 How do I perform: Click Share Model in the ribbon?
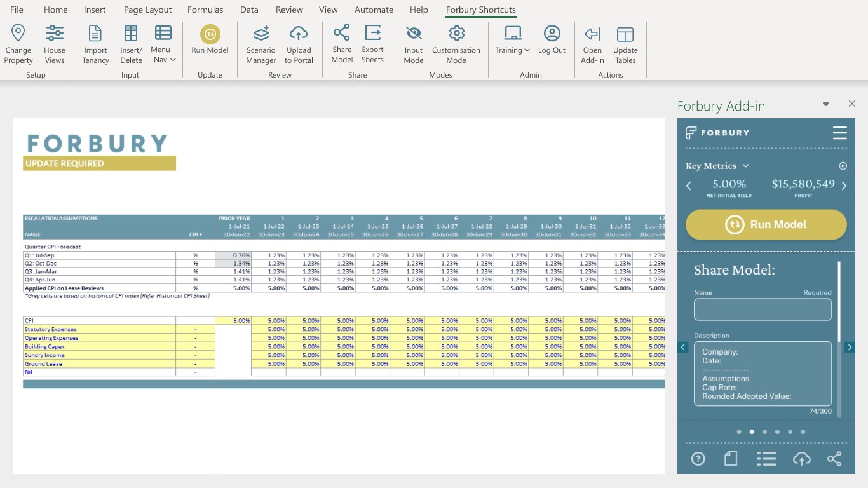342,44
